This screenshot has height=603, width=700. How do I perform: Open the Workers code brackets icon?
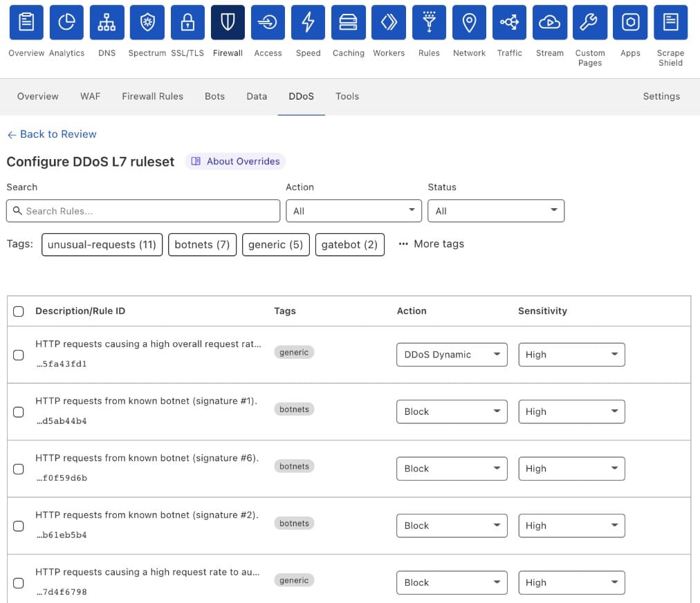click(389, 22)
